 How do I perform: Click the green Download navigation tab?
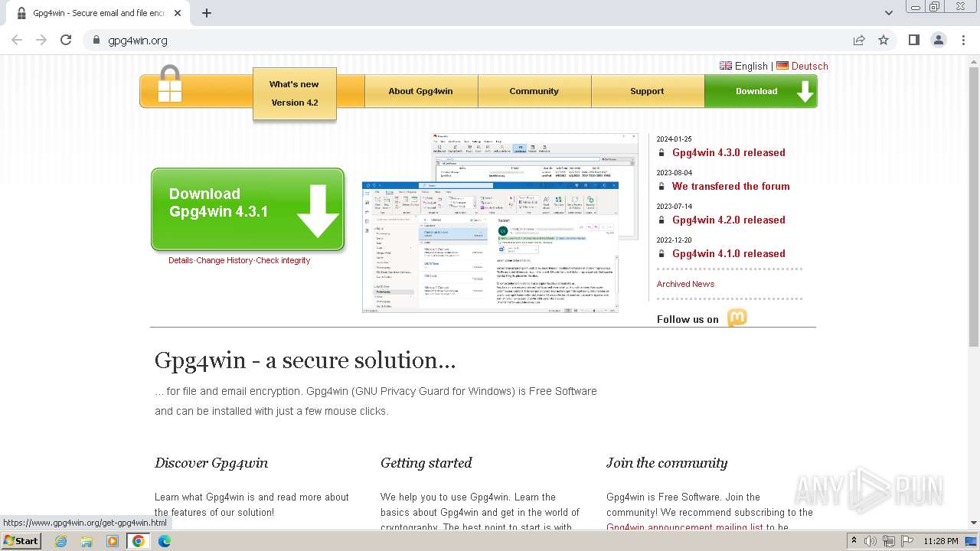761,91
